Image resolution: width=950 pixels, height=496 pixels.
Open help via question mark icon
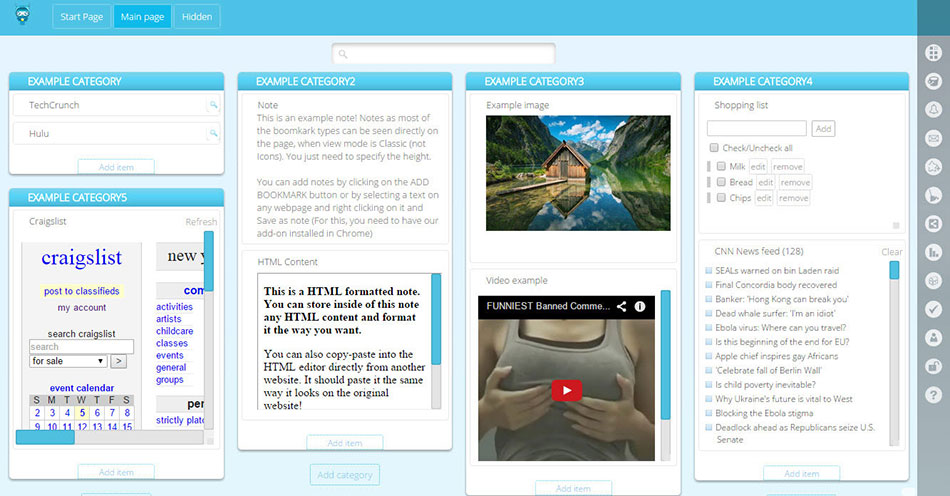pos(933,395)
